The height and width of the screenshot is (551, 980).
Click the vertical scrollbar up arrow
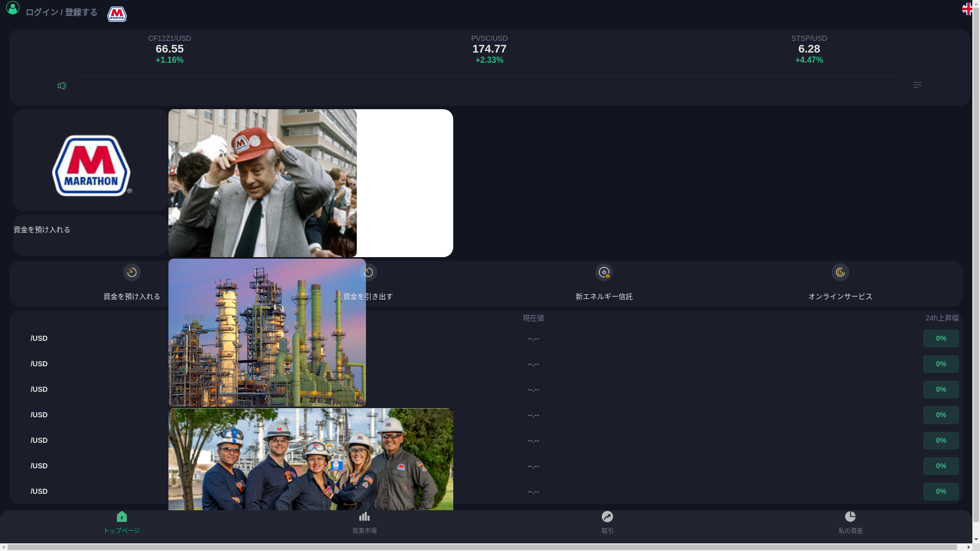point(976,4)
